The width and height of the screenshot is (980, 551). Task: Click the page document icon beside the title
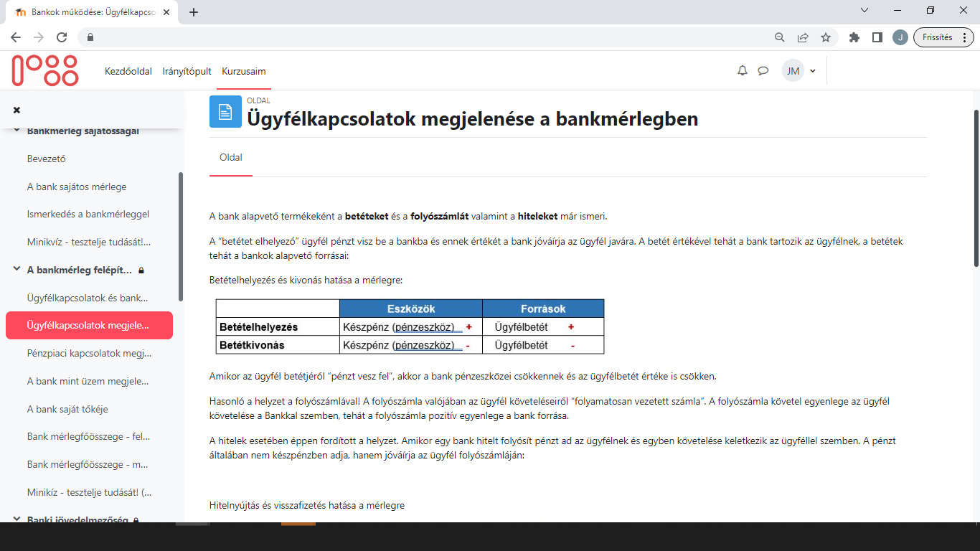click(225, 111)
